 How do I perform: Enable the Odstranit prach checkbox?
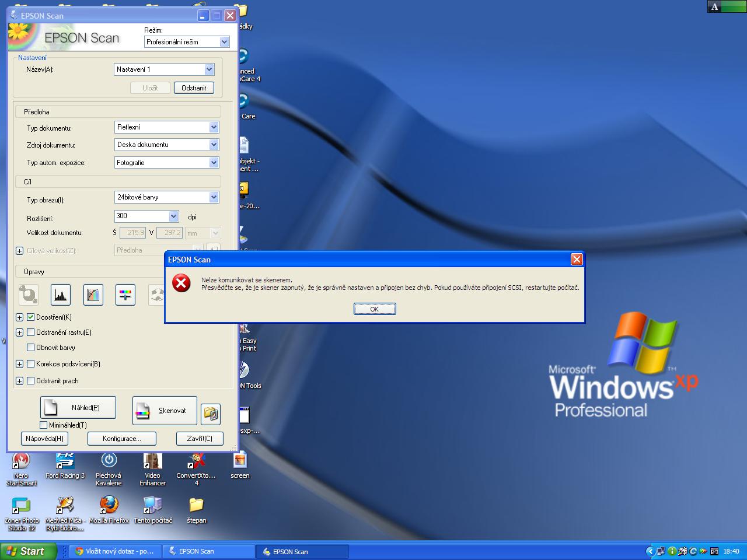[31, 381]
